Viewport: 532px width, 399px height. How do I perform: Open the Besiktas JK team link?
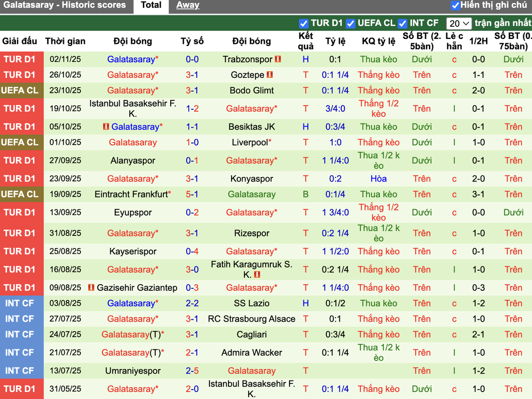[252, 127]
